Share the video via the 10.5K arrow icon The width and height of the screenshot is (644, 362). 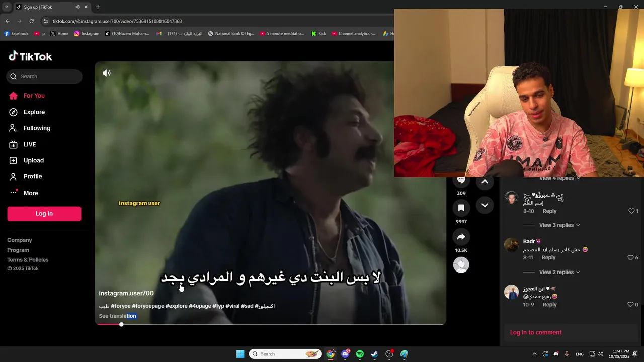(461, 236)
